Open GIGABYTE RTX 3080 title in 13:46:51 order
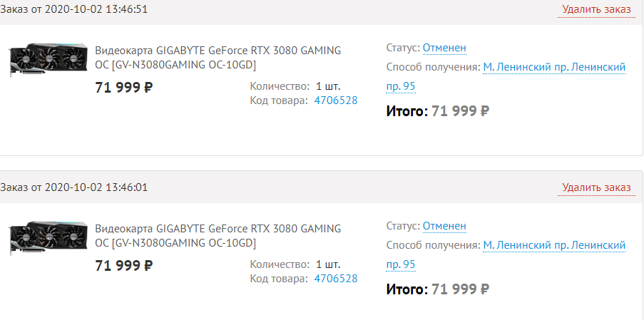Screen dimensions: 644x320 pos(218,58)
